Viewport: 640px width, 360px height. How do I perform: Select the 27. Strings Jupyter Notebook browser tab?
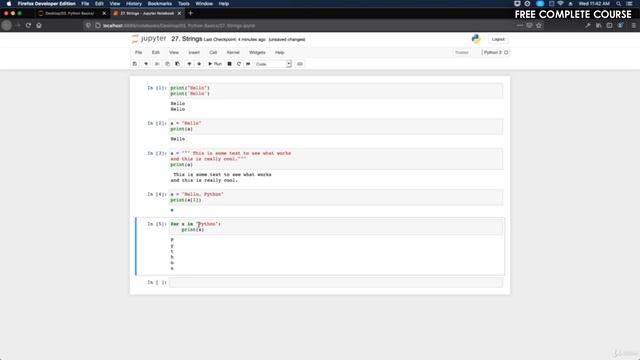click(146, 13)
